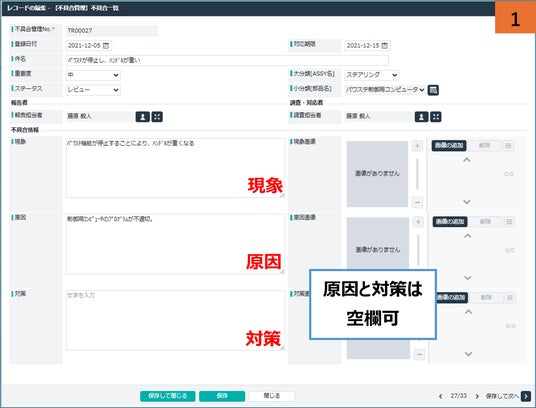Screen dimensions: 536x408
Task: Click the search icon next to 小分類 dropdown
Action: click(x=433, y=90)
